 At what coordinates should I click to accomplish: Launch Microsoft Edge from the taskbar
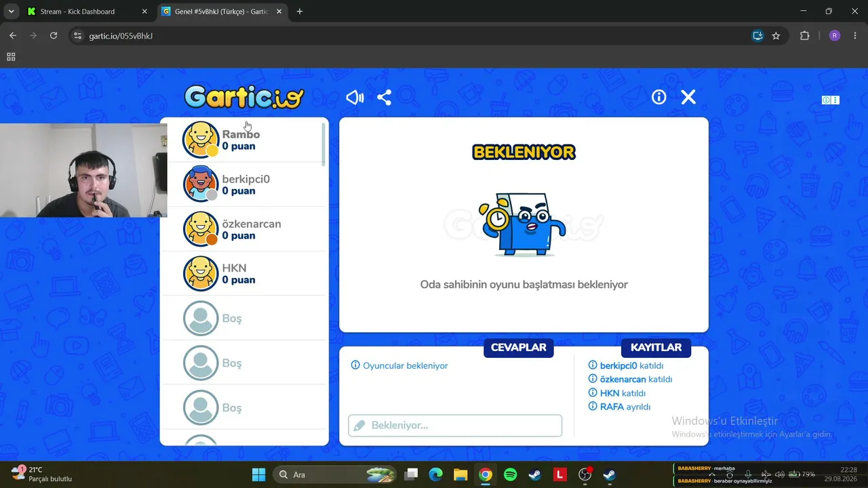[436, 474]
